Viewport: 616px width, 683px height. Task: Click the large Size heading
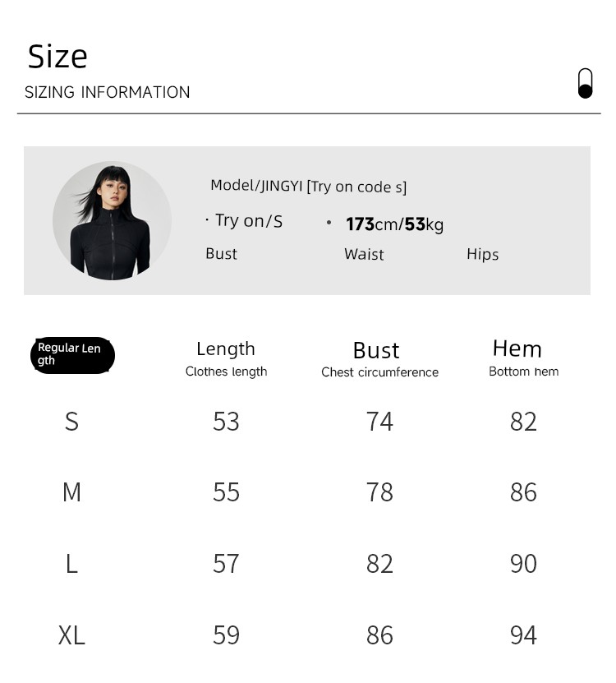pyautogui.click(x=57, y=56)
